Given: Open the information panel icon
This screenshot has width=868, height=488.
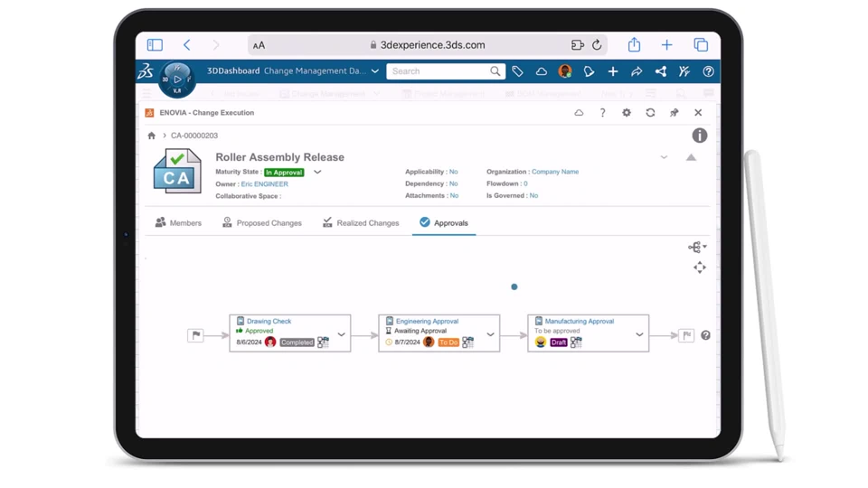Looking at the screenshot, I should pos(700,136).
